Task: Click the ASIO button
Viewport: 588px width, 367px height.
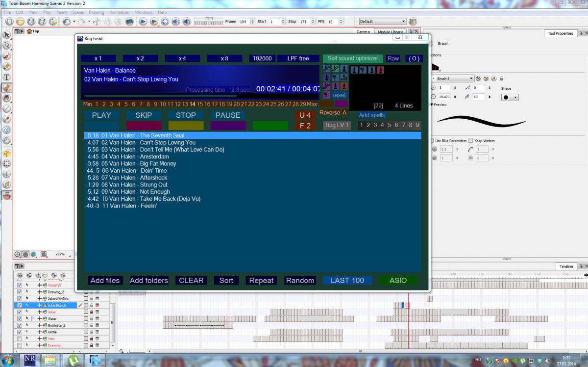Action: tap(398, 281)
